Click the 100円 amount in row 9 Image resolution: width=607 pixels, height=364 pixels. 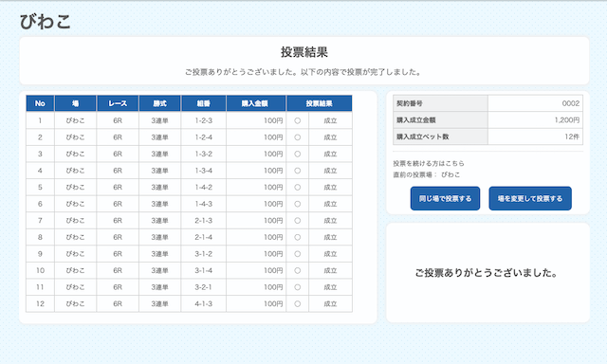273,254
